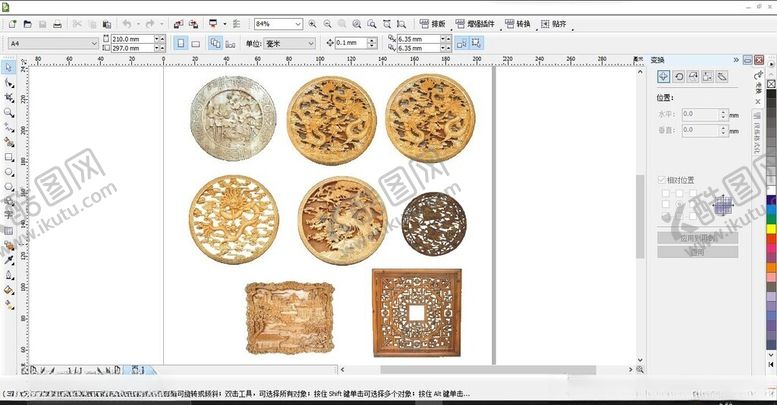Select the Skew icon in Transform docker
777x405 pixels.
(722, 77)
